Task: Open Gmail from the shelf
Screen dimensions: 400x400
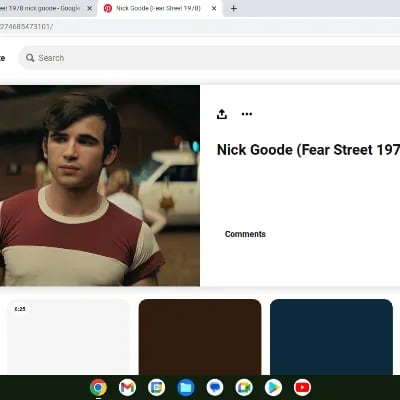Action: click(x=127, y=387)
